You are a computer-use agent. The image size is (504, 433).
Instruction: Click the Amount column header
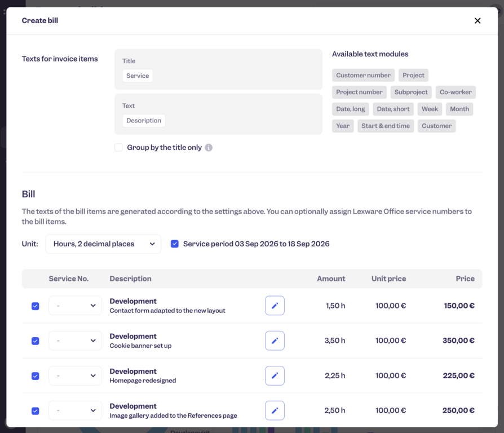(331, 279)
